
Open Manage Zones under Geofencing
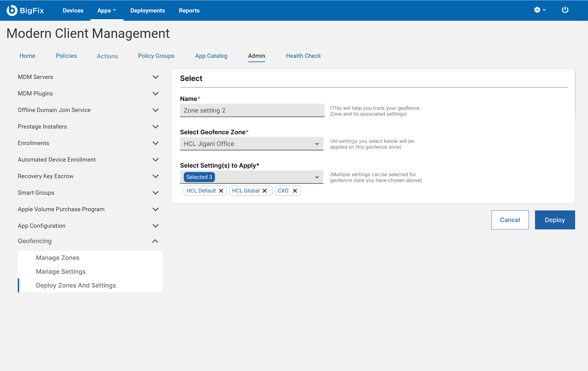pos(58,258)
